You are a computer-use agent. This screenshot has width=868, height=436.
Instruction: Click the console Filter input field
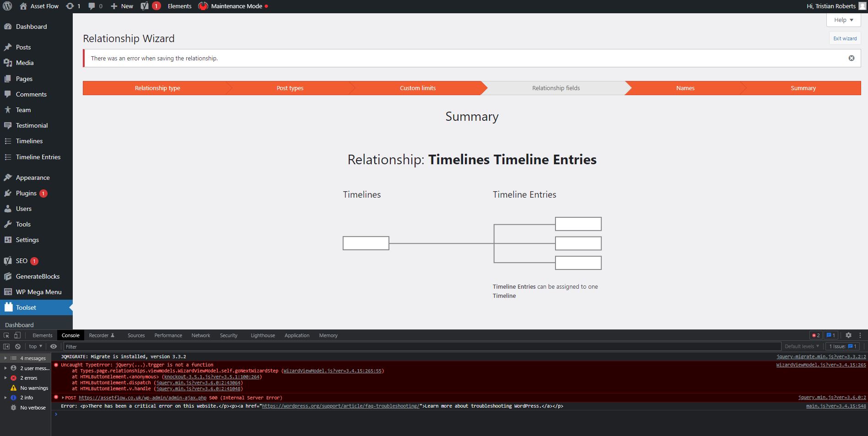pyautogui.click(x=421, y=347)
